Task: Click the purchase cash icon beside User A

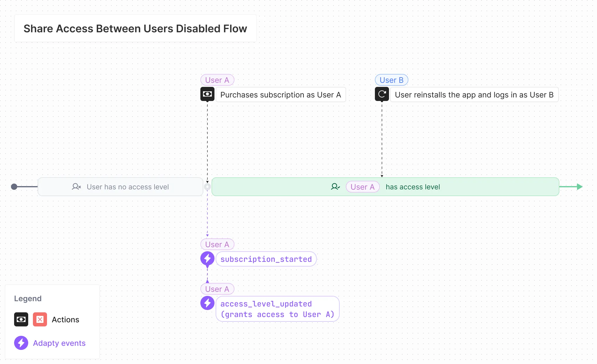Action: pos(207,94)
